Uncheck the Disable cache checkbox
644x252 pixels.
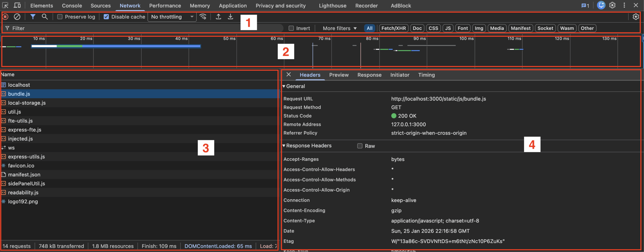point(106,17)
